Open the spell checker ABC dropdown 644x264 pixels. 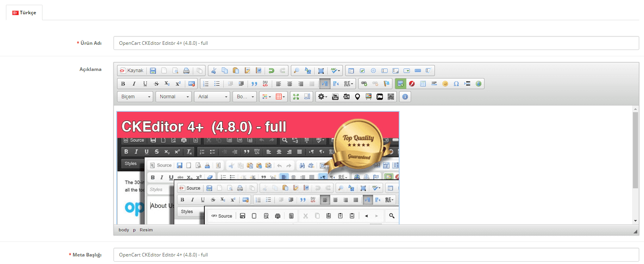point(335,71)
